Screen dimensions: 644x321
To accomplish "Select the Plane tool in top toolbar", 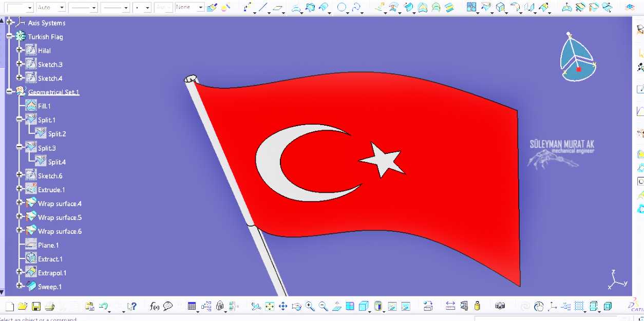I will [x=278, y=8].
